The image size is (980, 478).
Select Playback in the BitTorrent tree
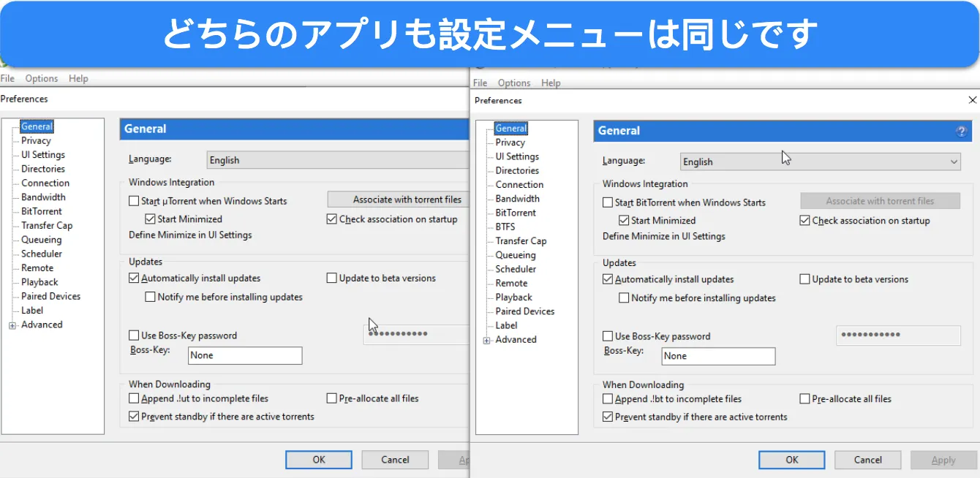[514, 297]
